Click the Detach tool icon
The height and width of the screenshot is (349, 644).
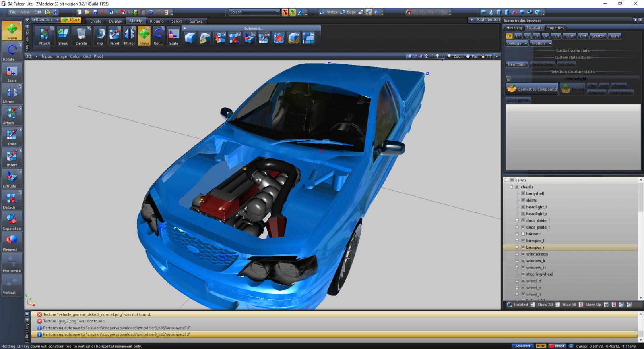coord(12,200)
